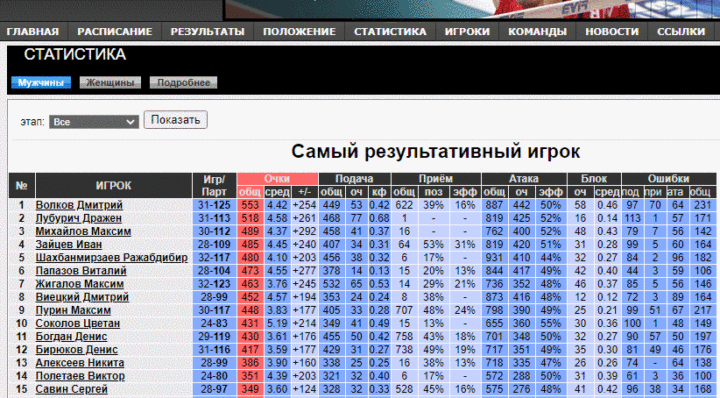720x398 pixels.
Task: Go to НОВОСТИ in the menu
Action: pyautogui.click(x=612, y=32)
